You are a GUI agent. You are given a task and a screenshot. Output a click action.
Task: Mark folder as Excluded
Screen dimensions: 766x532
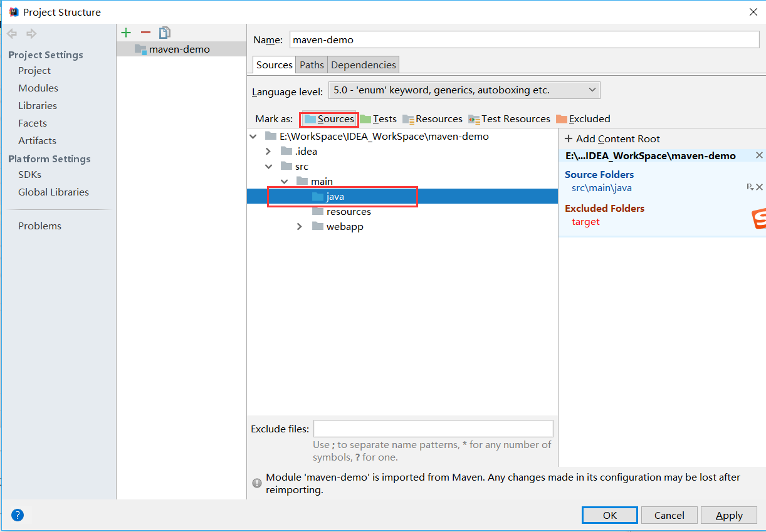coord(583,119)
